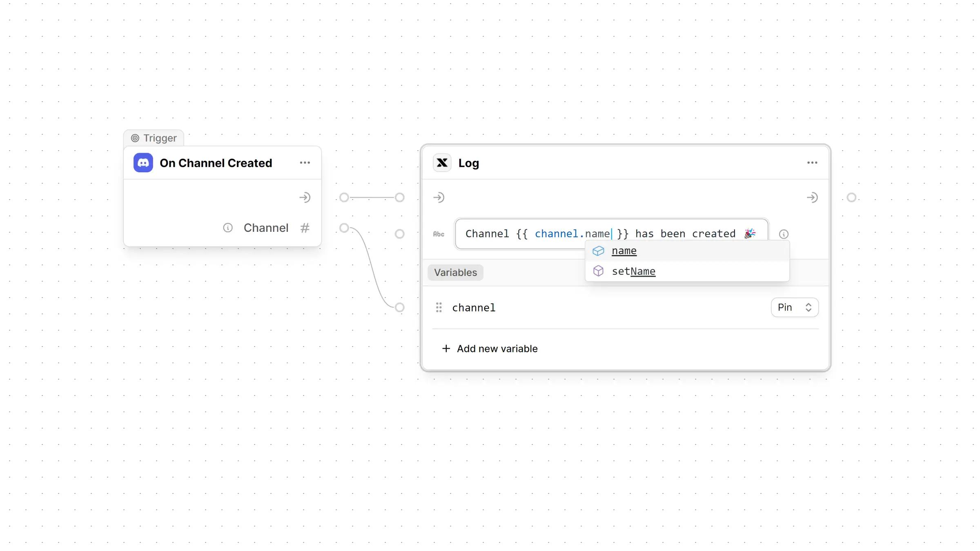
Task: Click the text input field in Log node
Action: coord(611,233)
